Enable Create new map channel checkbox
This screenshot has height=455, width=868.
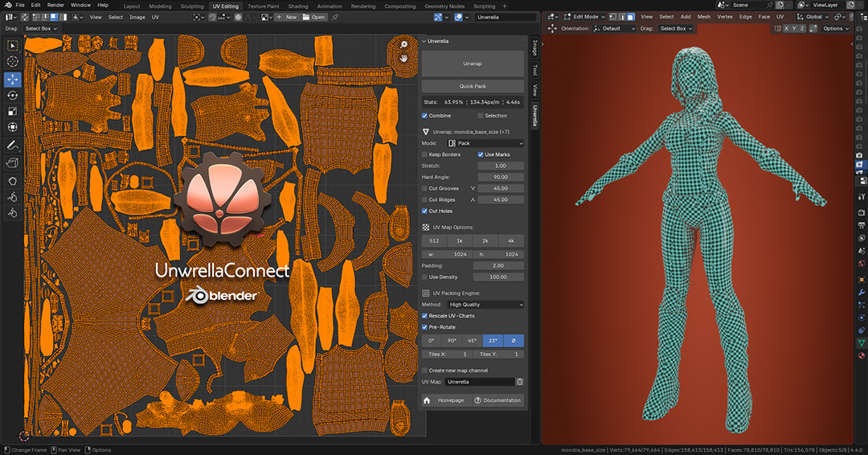pos(424,371)
